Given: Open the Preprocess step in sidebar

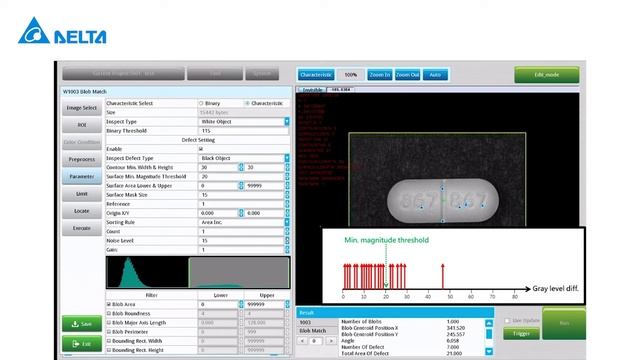Looking at the screenshot, I should 82,159.
